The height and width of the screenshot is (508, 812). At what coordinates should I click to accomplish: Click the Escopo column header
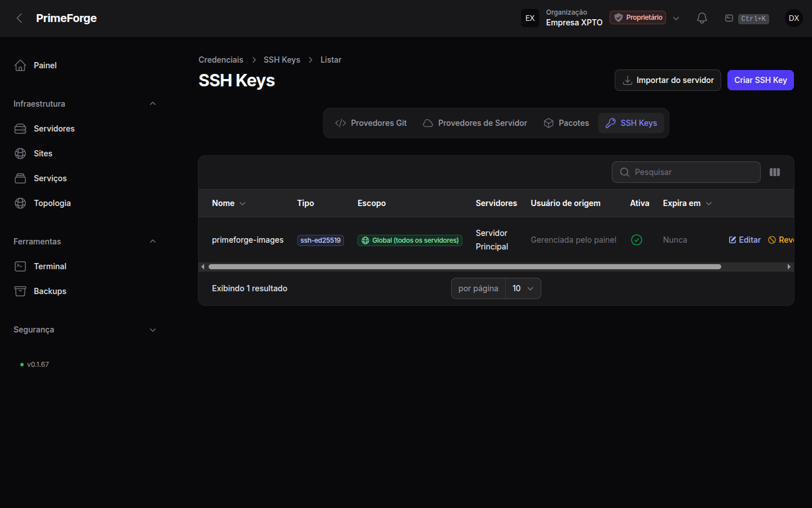pos(372,203)
